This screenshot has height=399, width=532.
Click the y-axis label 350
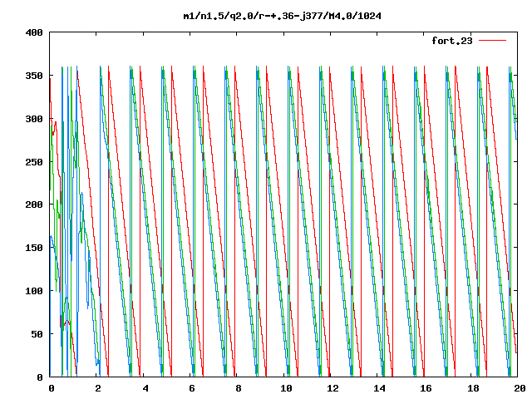pos(34,76)
